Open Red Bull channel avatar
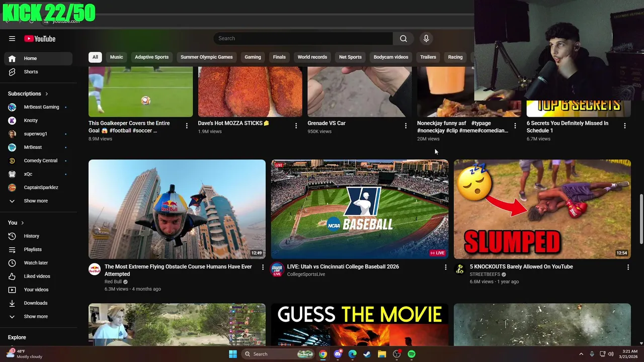The height and width of the screenshot is (362, 644). (x=95, y=269)
